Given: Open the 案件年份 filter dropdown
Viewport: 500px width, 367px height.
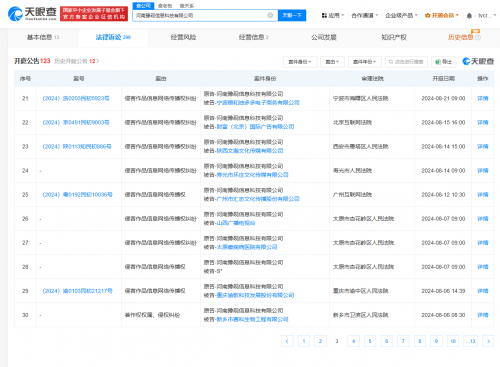Looking at the screenshot, I should [365, 62].
